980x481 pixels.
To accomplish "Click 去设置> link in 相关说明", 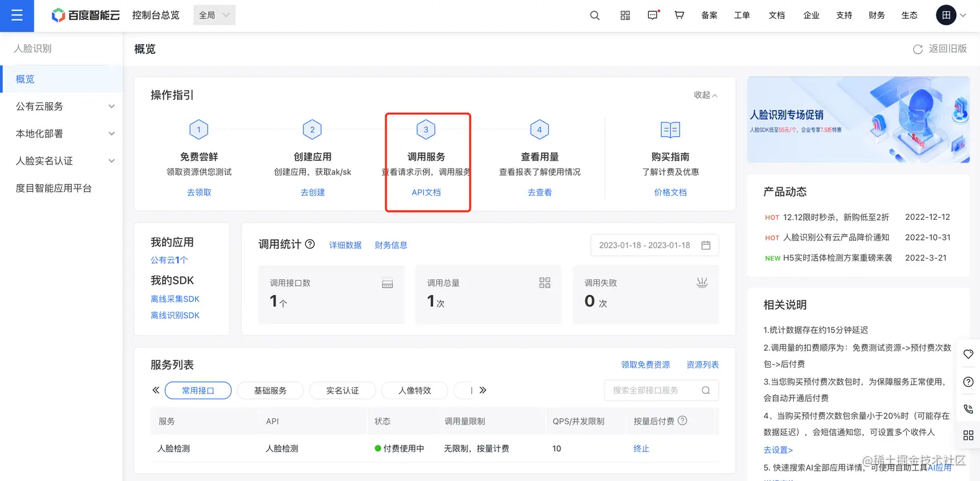I will [778, 449].
